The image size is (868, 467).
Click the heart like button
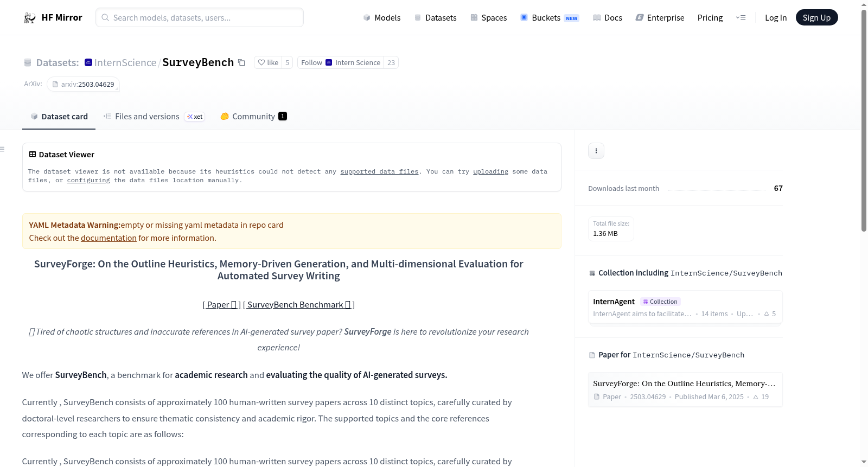268,63
